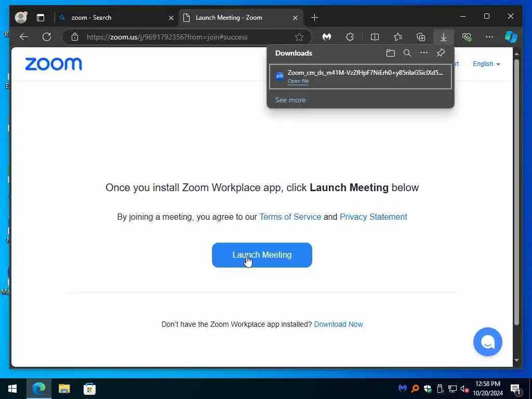Open Browser essentials heart icon

click(467, 37)
